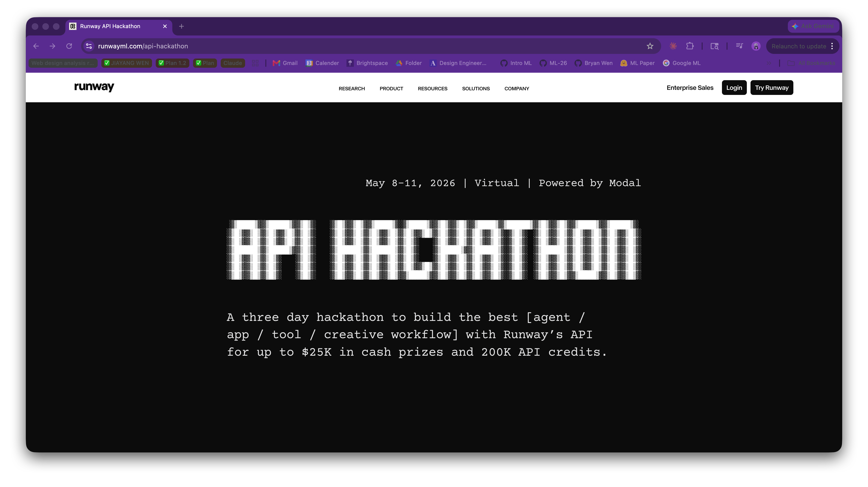
Task: Click the 'A three day hackathon' description
Action: click(417, 335)
